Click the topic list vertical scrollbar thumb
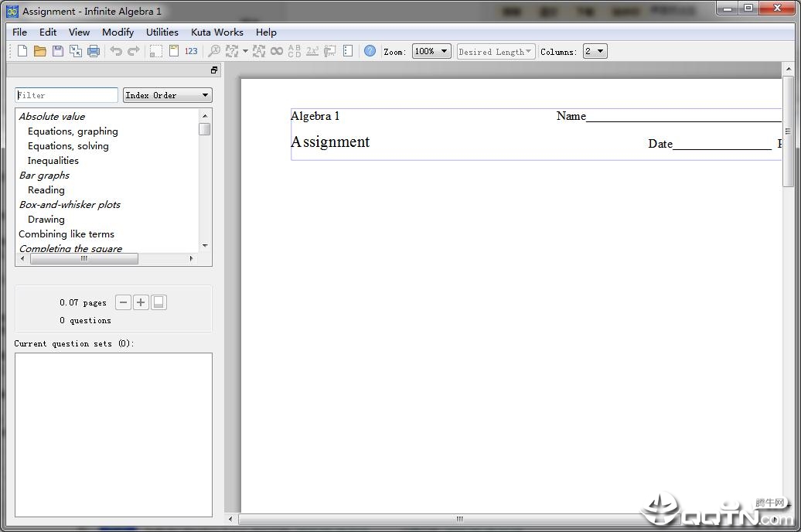This screenshot has width=801, height=532. coord(205,129)
